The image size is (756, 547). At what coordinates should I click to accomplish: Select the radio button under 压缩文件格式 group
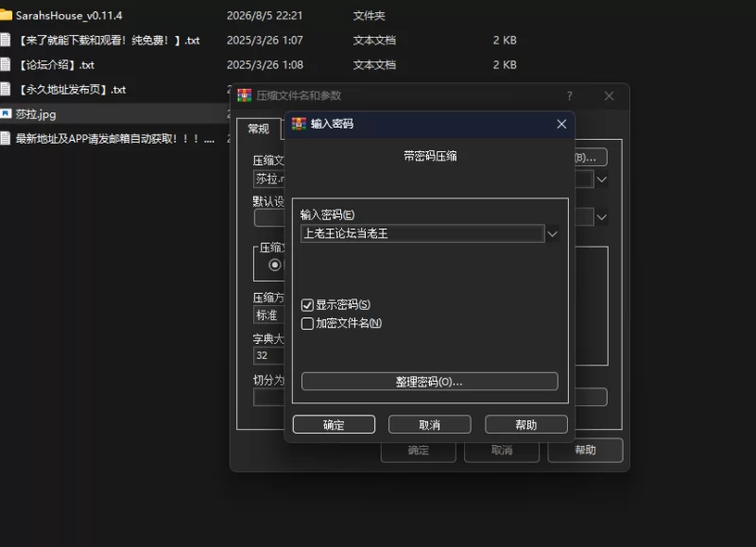point(275,265)
